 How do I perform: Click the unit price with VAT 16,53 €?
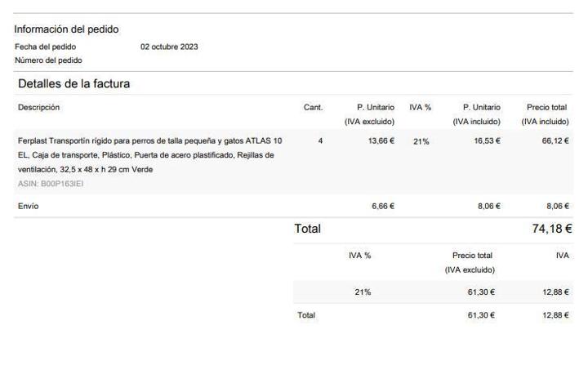click(x=487, y=141)
